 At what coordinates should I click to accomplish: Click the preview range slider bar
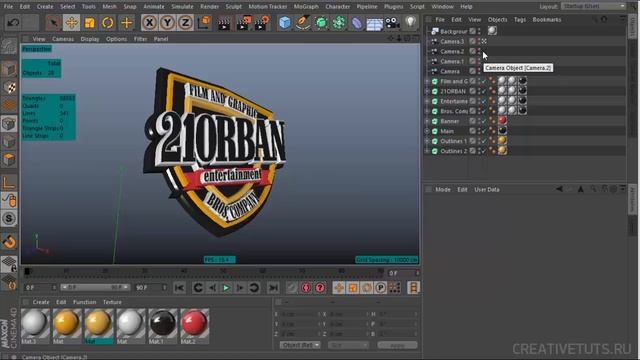click(95, 287)
